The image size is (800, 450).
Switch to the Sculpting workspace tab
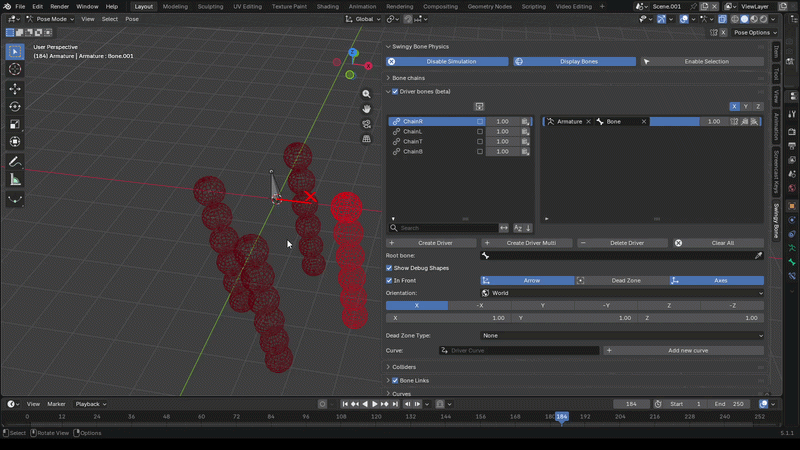(210, 7)
